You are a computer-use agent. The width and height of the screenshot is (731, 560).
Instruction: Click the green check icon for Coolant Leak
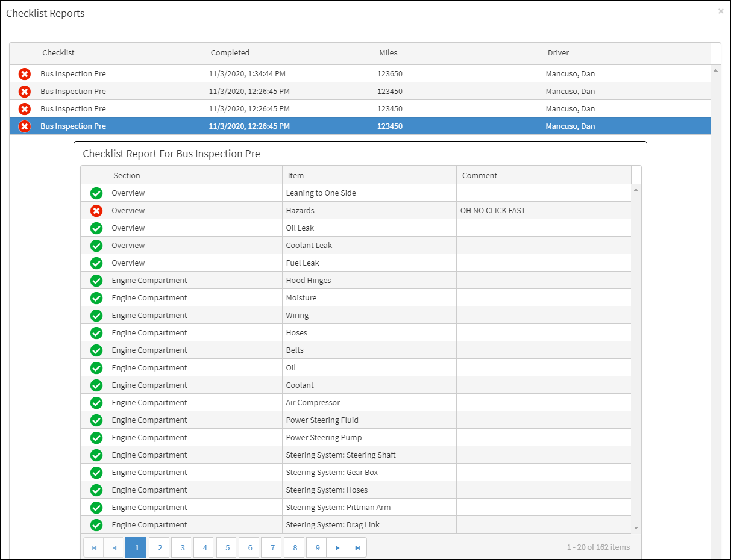point(96,246)
